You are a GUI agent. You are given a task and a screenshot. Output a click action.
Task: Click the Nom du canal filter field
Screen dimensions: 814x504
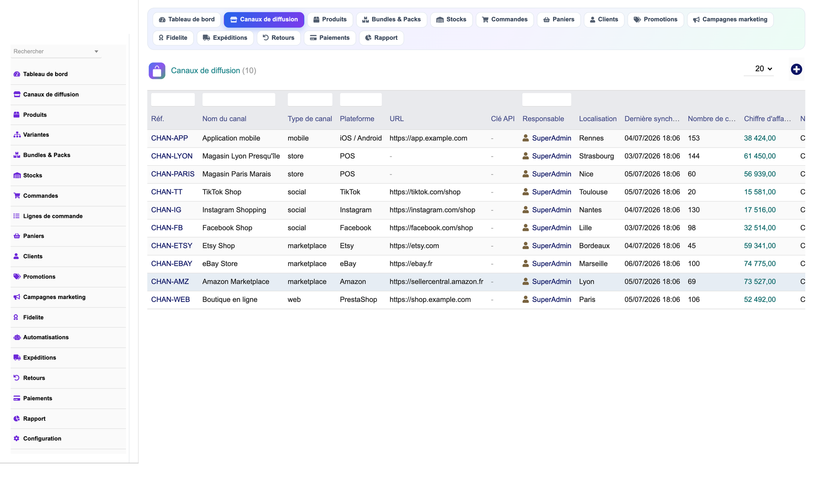click(238, 100)
